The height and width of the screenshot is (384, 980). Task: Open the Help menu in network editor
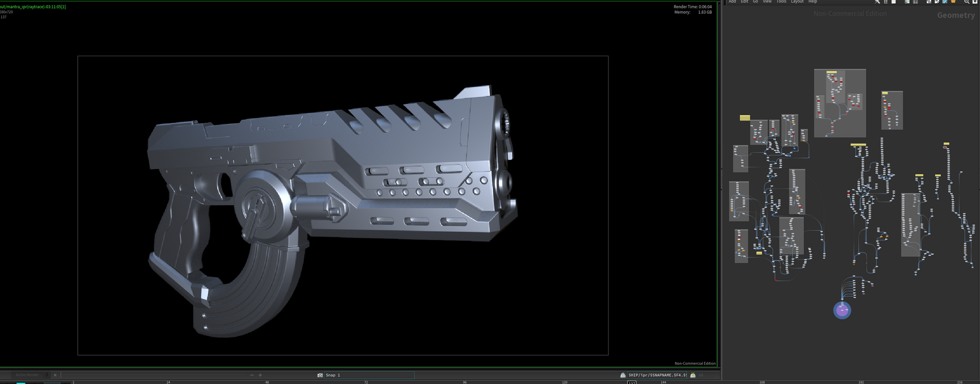[x=812, y=2]
